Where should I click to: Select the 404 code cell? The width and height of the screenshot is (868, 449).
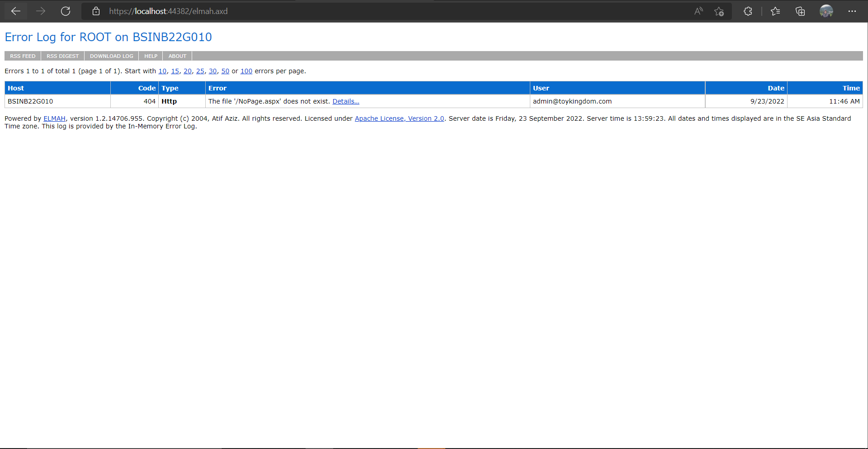pos(134,101)
